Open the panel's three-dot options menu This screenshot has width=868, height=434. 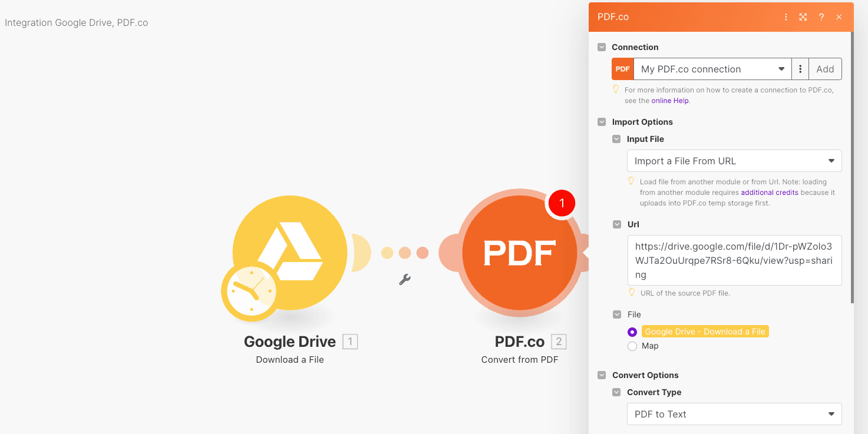pyautogui.click(x=786, y=17)
